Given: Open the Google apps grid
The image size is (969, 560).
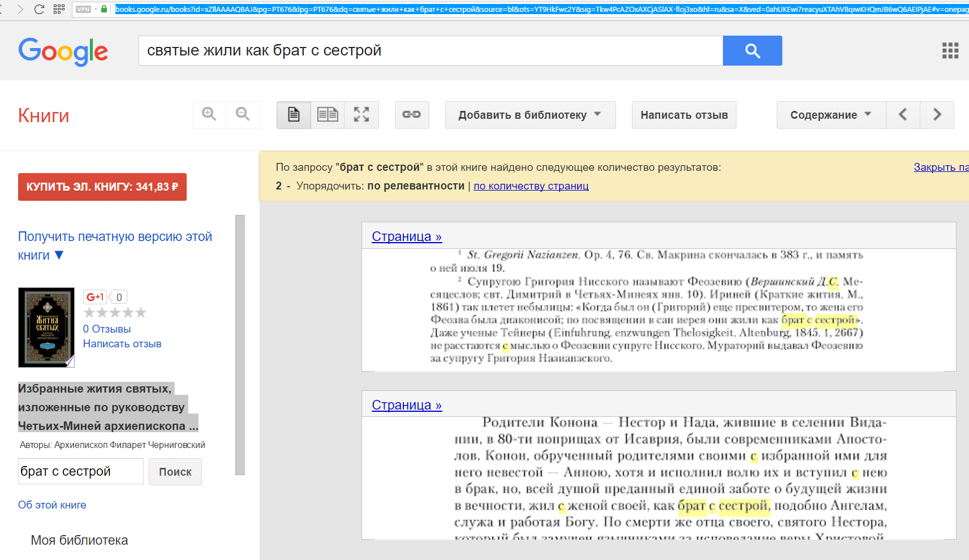Looking at the screenshot, I should pyautogui.click(x=950, y=50).
